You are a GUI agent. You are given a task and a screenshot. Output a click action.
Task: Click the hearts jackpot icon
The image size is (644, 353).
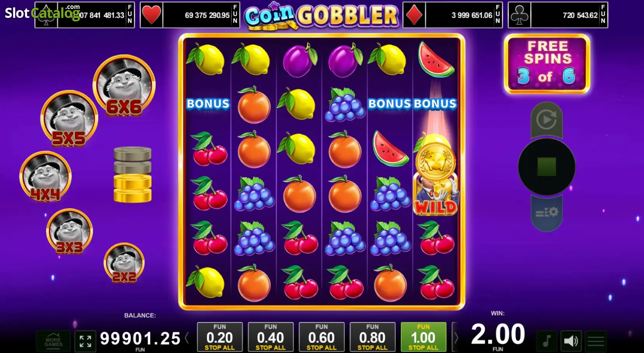coord(151,15)
